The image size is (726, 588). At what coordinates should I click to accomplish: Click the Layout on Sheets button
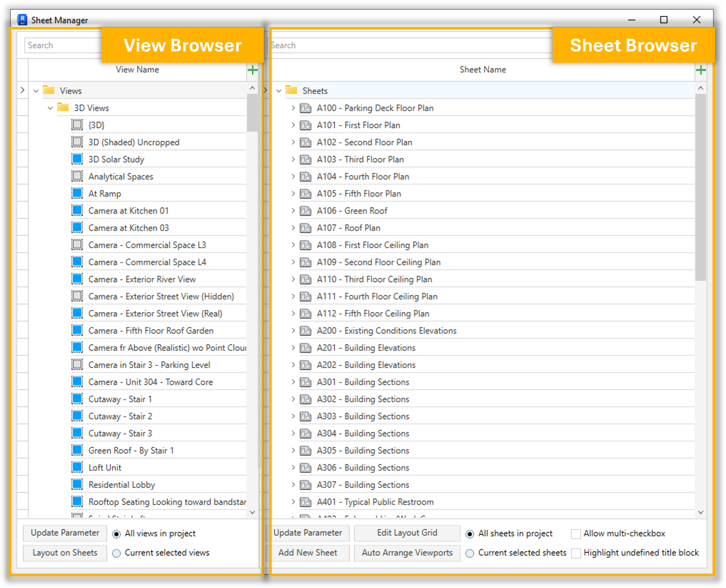click(x=65, y=552)
